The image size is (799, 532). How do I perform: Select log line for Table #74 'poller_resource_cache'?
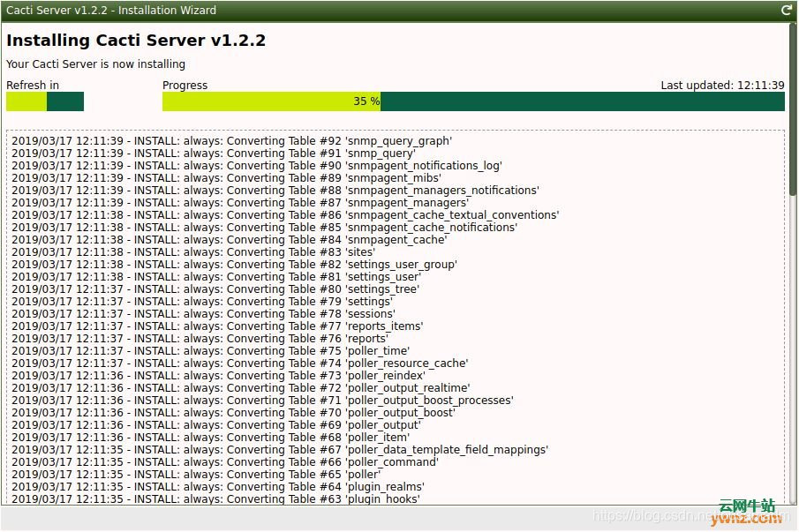[x=240, y=363]
